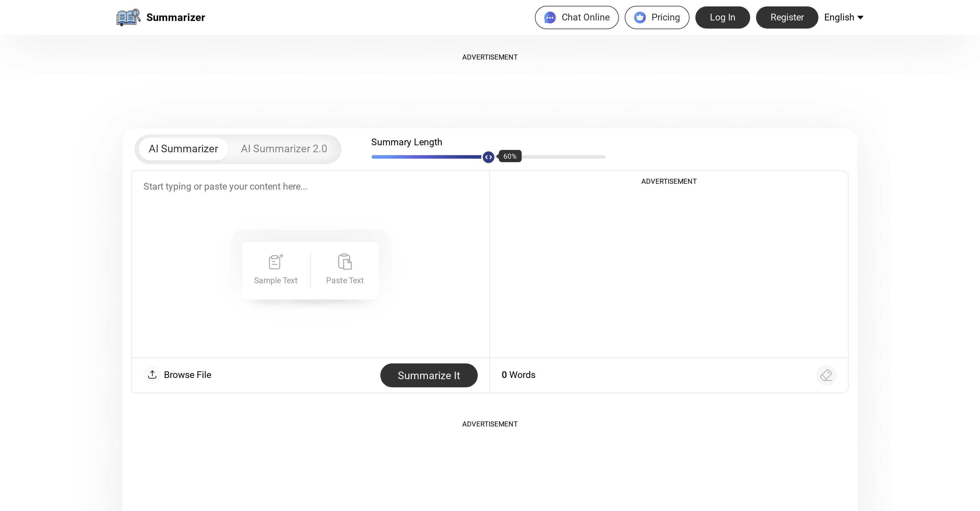Click the Sample Text clipboard icon
980x511 pixels.
pos(275,262)
